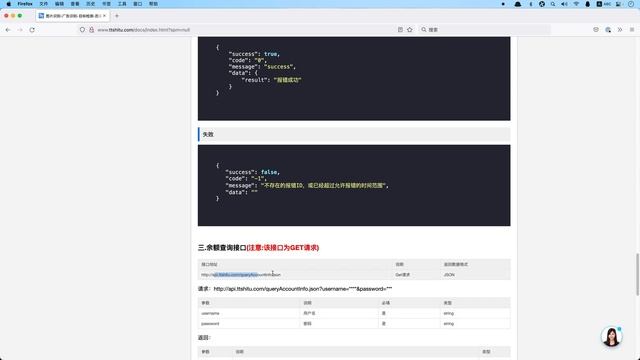
Task: Bookmark this page with star icon
Action: click(410, 30)
